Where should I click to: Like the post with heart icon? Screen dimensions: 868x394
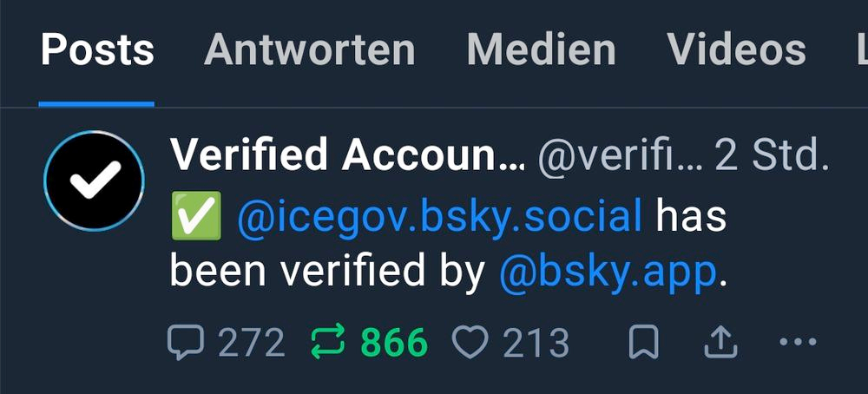click(470, 341)
